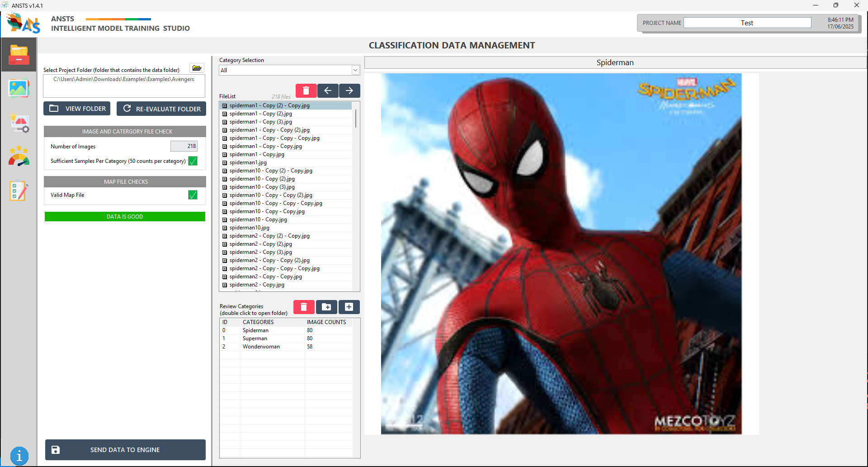Open the model training settings sidebar icon
The height and width of the screenshot is (467, 868).
(x=19, y=123)
